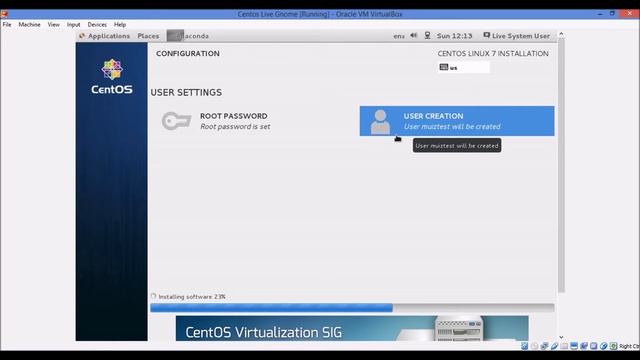Screen dimensions: 640x360
Task: Open the Places menu
Action: tap(148, 36)
